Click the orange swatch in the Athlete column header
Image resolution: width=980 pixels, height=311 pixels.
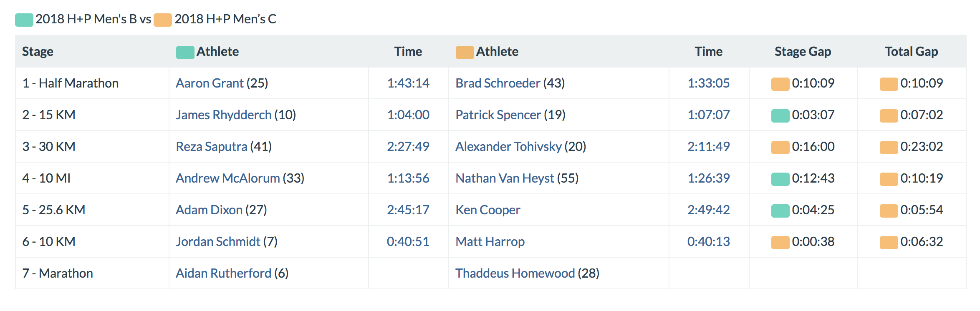[x=465, y=52]
